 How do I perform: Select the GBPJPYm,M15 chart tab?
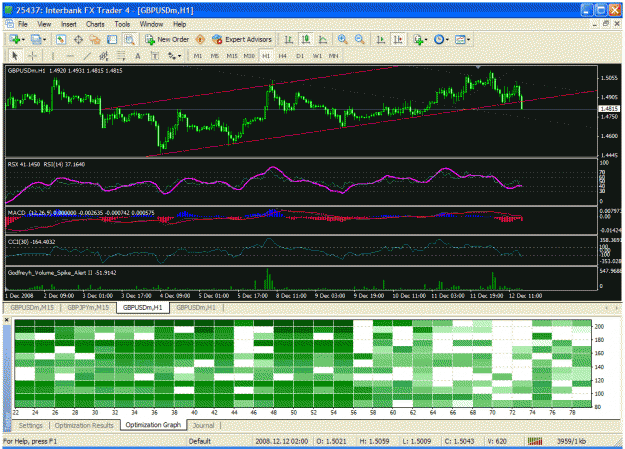(88, 307)
